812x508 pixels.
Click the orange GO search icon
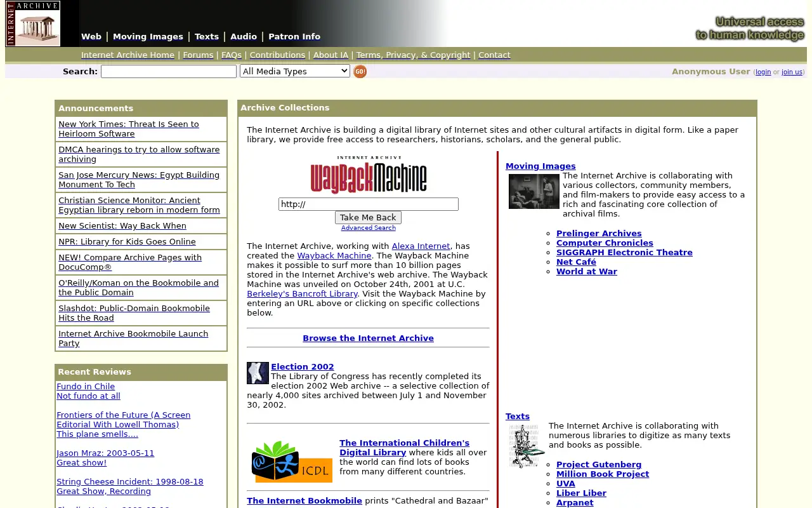point(360,72)
